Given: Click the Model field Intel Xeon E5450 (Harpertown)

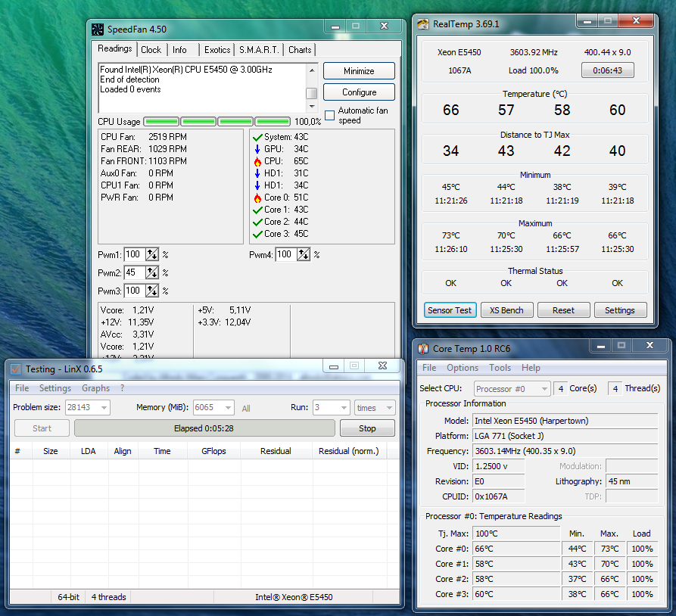Looking at the screenshot, I should pos(565,421).
